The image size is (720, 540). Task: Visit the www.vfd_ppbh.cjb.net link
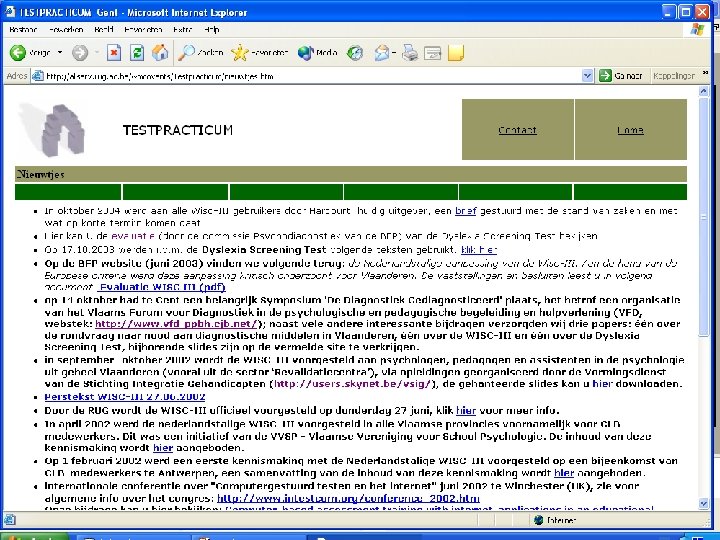point(176,324)
